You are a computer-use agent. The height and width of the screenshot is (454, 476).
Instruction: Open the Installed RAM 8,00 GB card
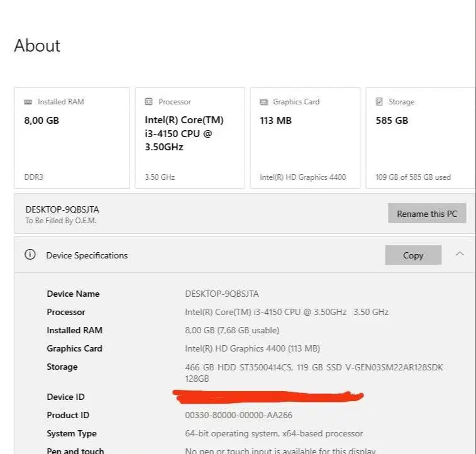[x=72, y=138]
